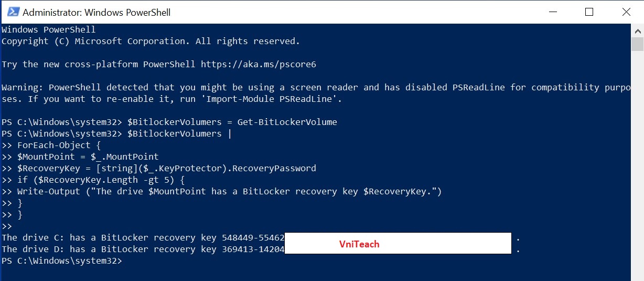Image resolution: width=644 pixels, height=281 pixels.
Task: Open the PowerShell system menu icon
Action: pyautogui.click(x=12, y=12)
